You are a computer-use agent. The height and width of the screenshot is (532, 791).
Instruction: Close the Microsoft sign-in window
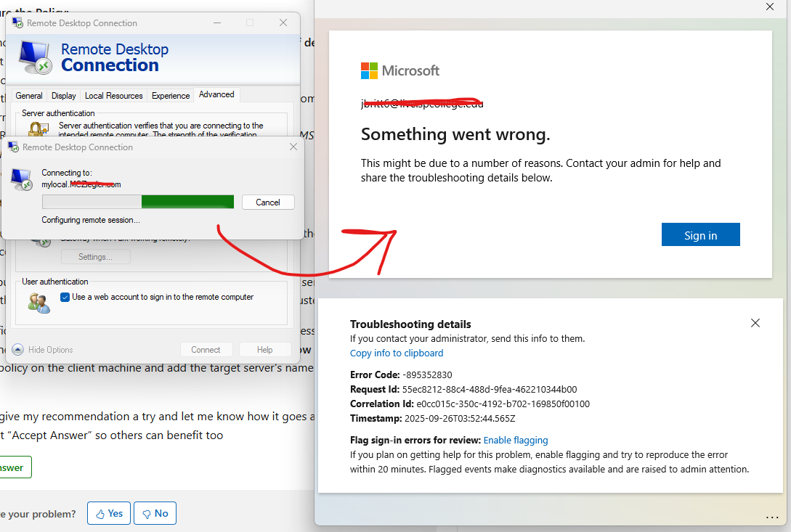pos(769,7)
